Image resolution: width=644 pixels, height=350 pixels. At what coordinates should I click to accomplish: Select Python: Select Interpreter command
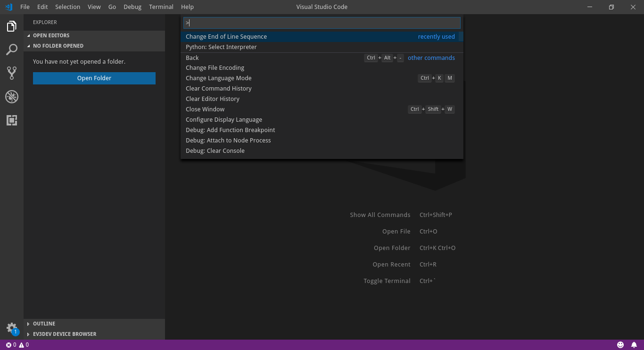tap(322, 47)
